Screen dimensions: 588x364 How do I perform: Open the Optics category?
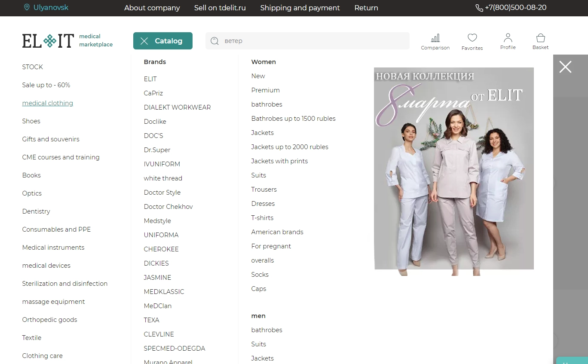[x=32, y=193]
